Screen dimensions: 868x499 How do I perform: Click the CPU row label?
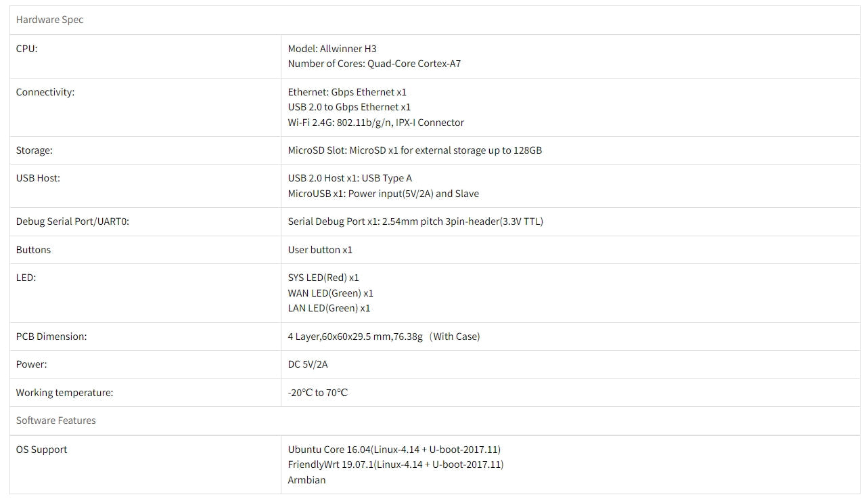[27, 49]
